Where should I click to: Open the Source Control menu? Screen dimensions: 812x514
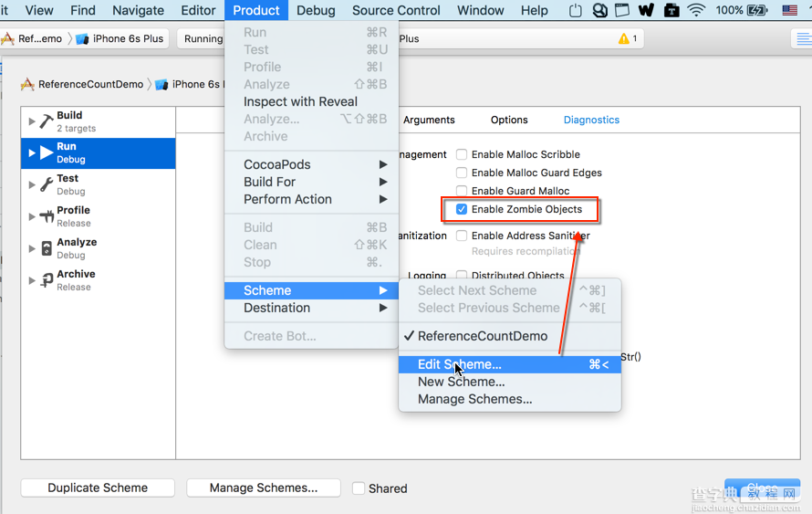(396, 10)
